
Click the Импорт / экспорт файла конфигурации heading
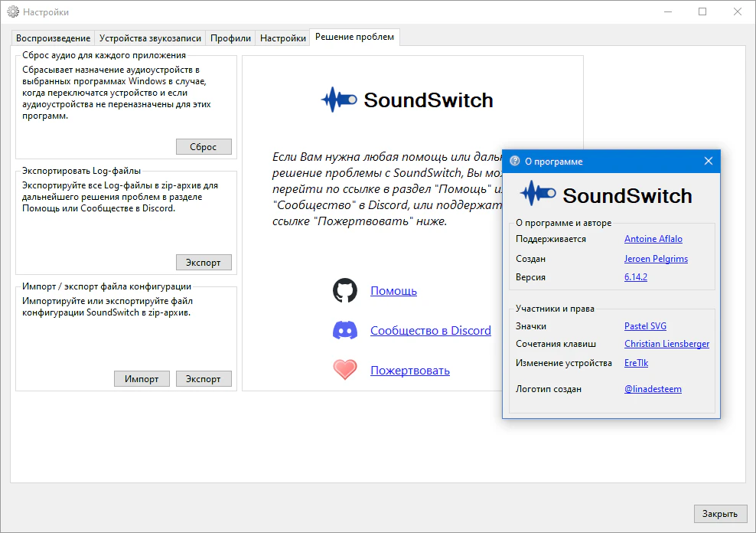106,286
